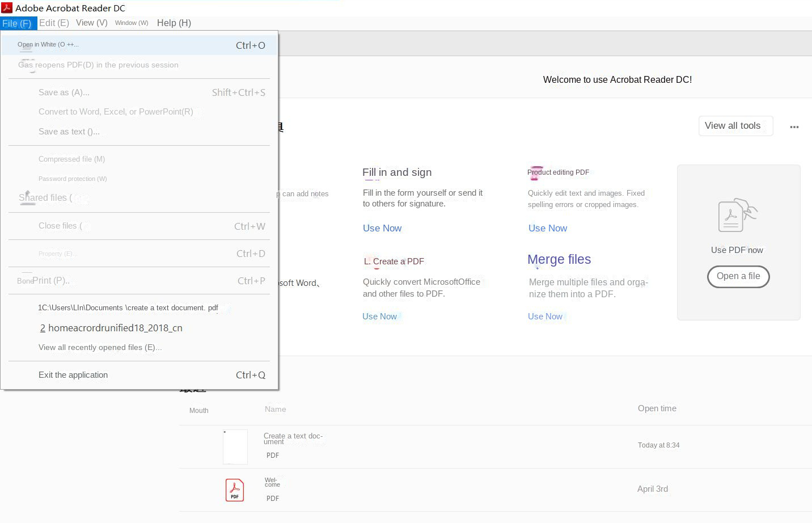Viewport: 812px width, 523px height.
Task: Select reopen PDF in the previous session
Action: point(139,65)
